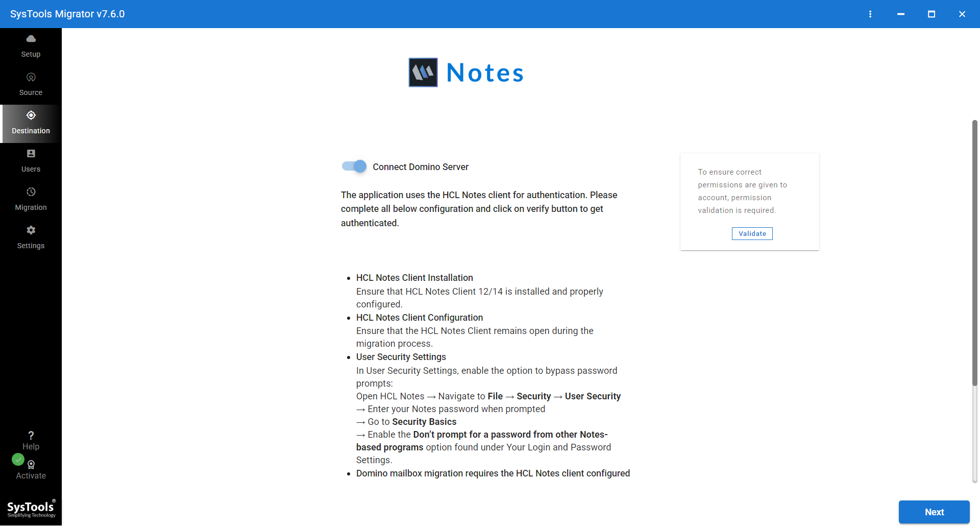Image resolution: width=980 pixels, height=526 pixels.
Task: Close the SysTools Migrator window
Action: click(962, 14)
